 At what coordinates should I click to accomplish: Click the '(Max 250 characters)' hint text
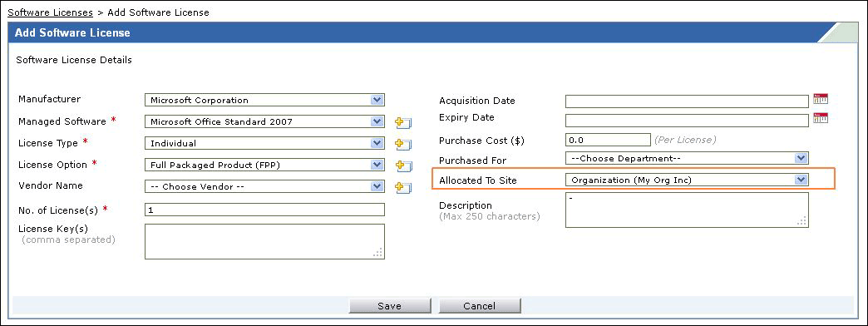click(490, 216)
